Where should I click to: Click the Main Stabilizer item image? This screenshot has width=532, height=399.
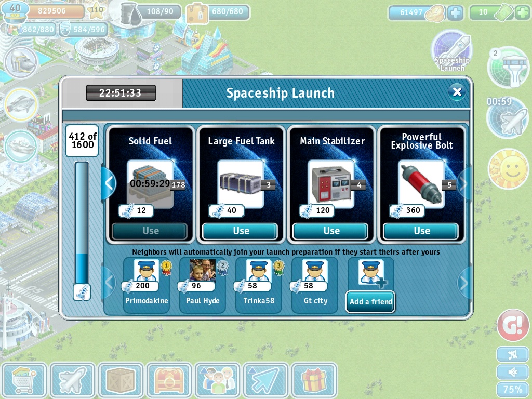pyautogui.click(x=331, y=184)
